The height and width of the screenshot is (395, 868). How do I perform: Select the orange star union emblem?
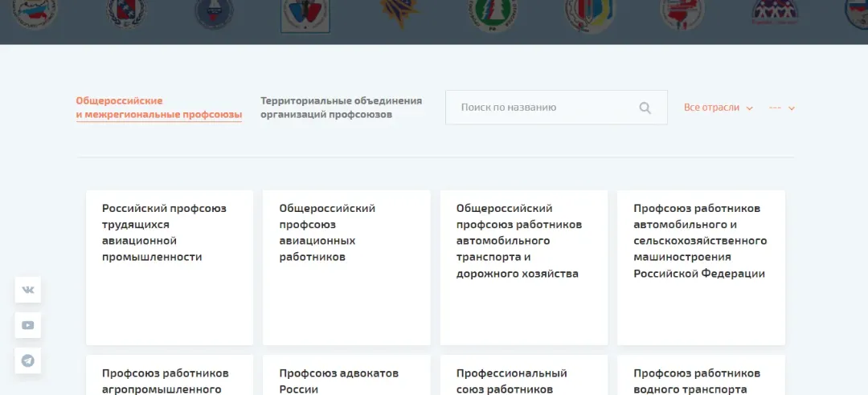[399, 12]
